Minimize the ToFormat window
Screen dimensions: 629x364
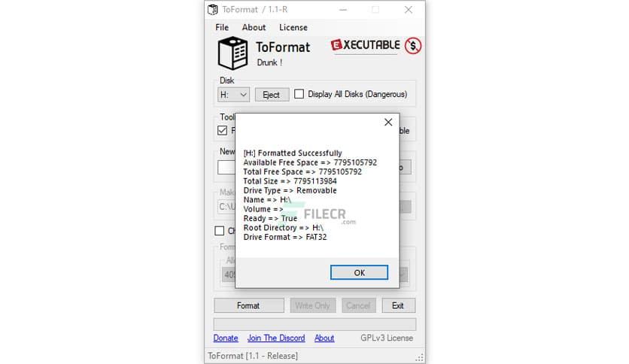pos(343,10)
